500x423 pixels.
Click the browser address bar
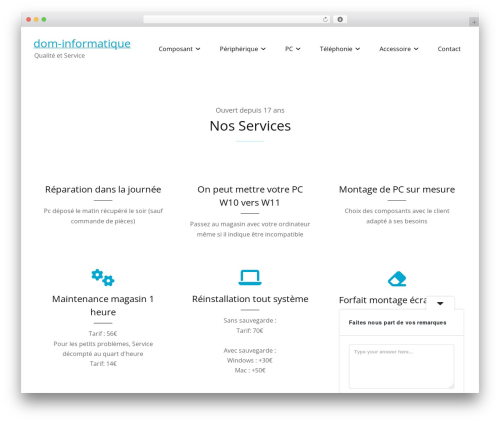click(x=237, y=19)
